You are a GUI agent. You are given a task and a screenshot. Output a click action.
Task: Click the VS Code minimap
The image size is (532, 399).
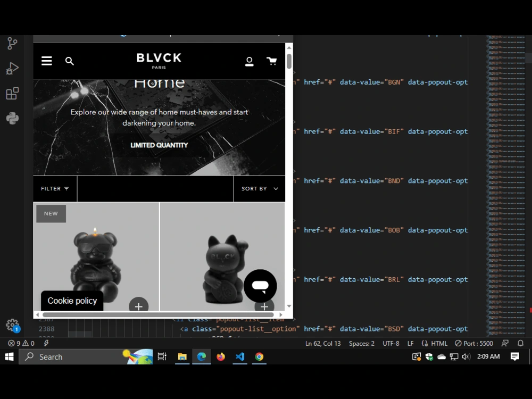(506, 186)
